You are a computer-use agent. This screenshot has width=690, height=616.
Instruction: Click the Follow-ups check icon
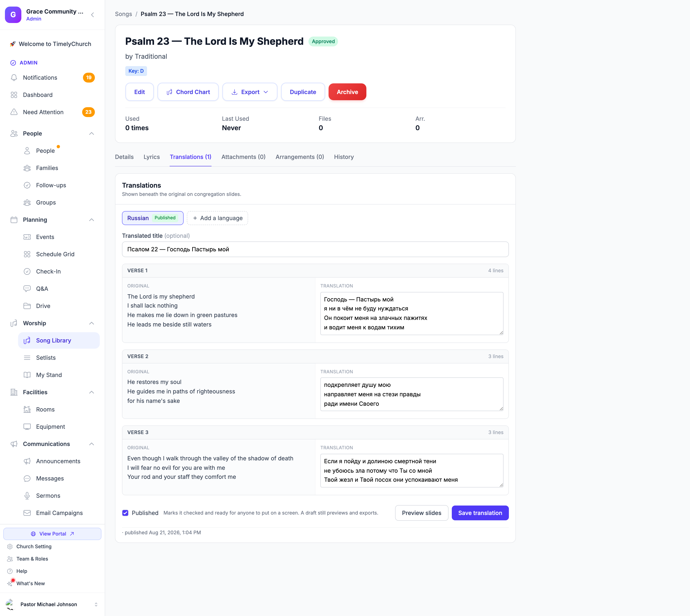[x=27, y=185]
